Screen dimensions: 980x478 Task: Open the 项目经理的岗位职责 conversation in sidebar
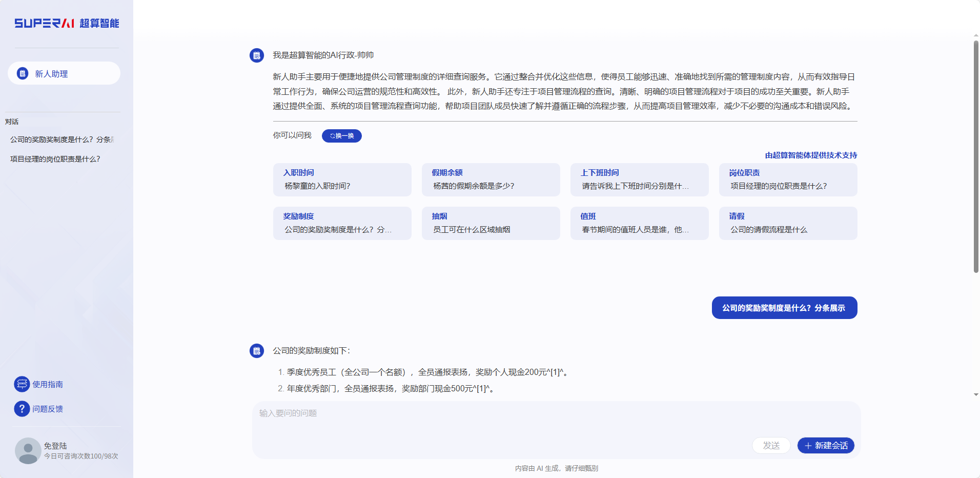tap(55, 159)
